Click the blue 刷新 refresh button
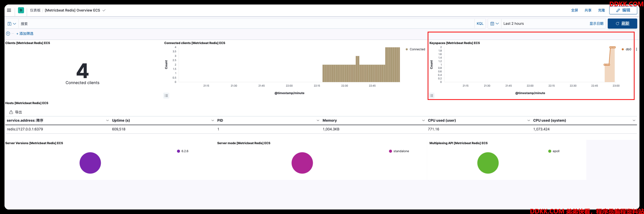This screenshot has height=214, width=644. pos(622,24)
